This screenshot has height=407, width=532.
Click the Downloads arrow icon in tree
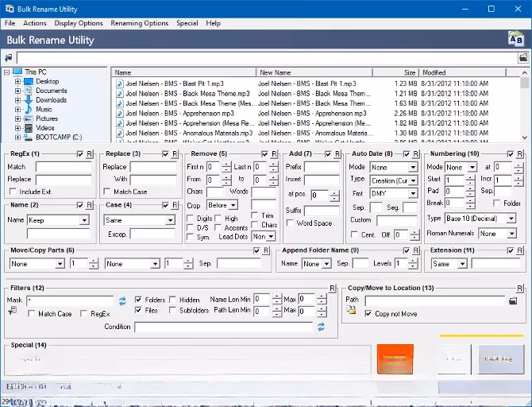[29, 100]
